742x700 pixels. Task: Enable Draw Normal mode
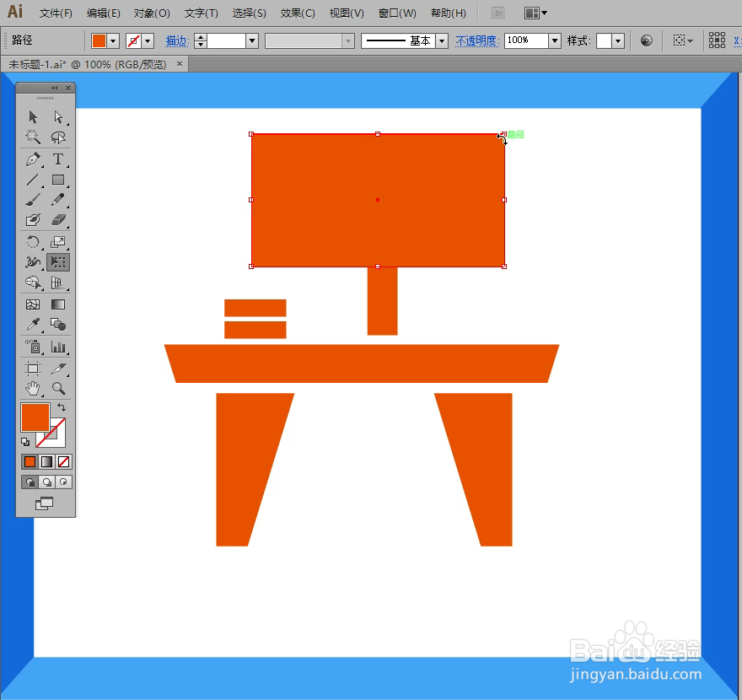[x=30, y=482]
